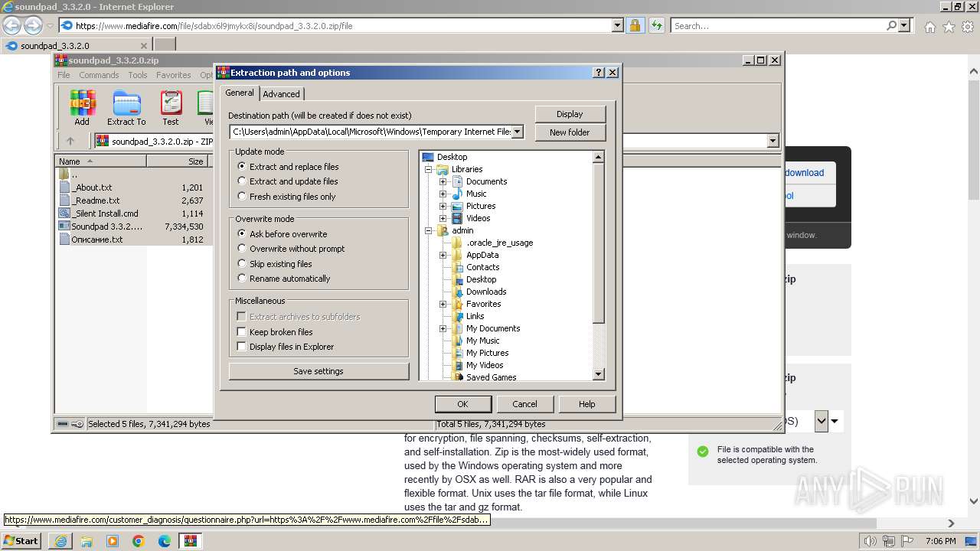Viewport: 980px width, 551px height.
Task: Open the WinRAR Favorites menu
Action: 174,75
